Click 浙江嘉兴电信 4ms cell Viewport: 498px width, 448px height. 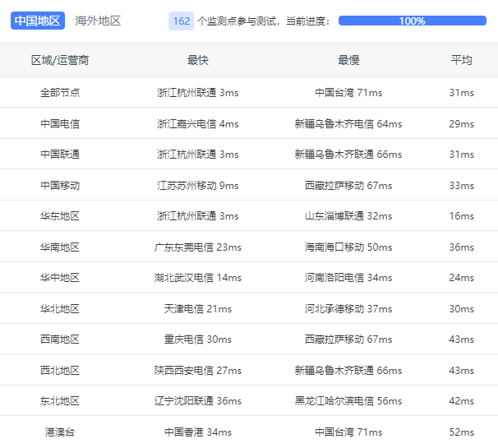[x=197, y=123]
